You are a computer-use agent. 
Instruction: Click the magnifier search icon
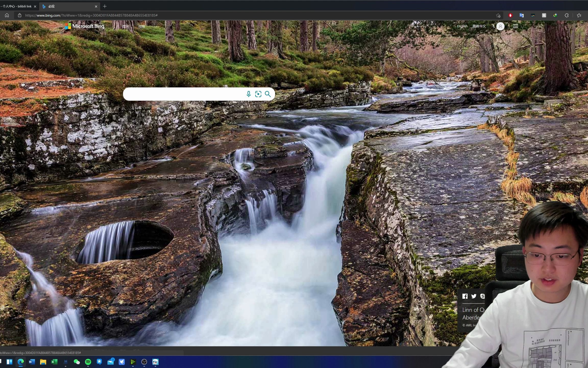[x=268, y=94]
